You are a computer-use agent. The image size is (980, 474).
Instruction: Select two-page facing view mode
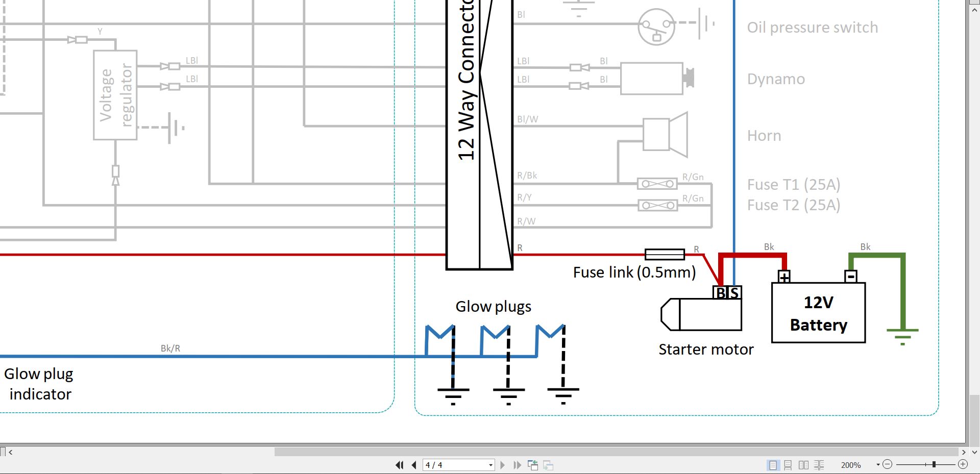click(x=803, y=465)
